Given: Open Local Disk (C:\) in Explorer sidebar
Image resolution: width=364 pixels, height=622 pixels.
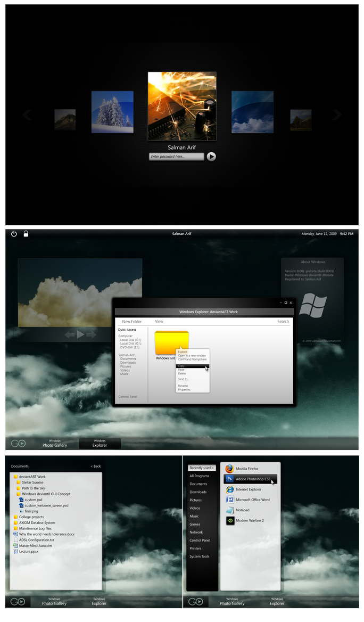Looking at the screenshot, I should [130, 340].
